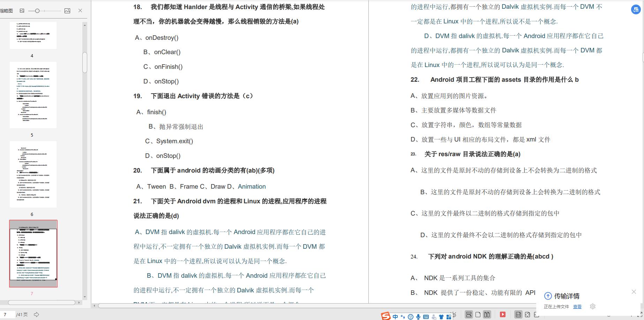Viewport: 644px width, 320px height.
Task: Toggle two-page side-by-side layout
Action: coord(486,314)
